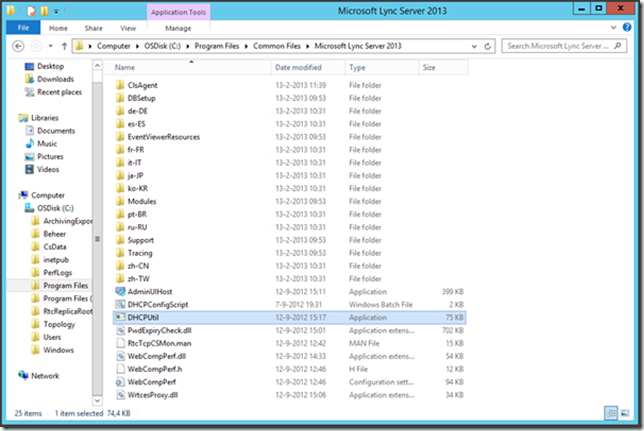
Task: Select Downloads in the navigation pane
Action: (x=55, y=79)
